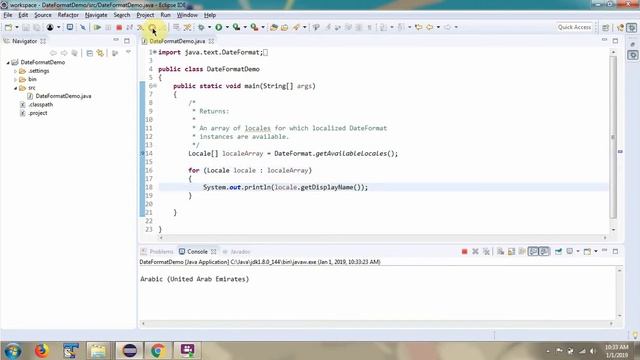The width and height of the screenshot is (640, 360).
Task: Click the green Run button in toolbar
Action: pos(219,27)
